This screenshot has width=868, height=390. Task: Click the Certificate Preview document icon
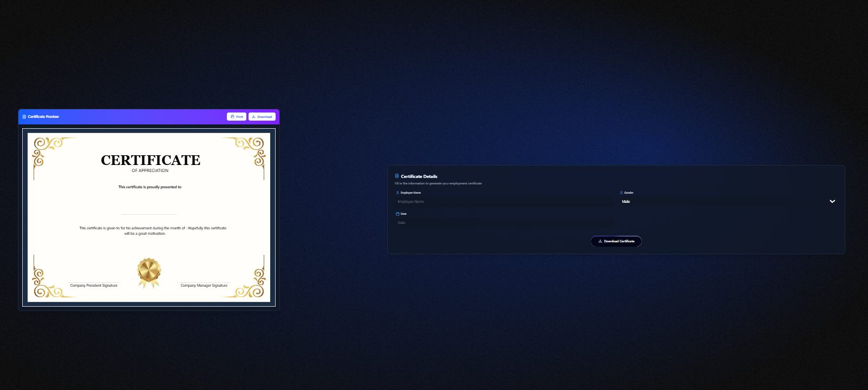coord(24,117)
